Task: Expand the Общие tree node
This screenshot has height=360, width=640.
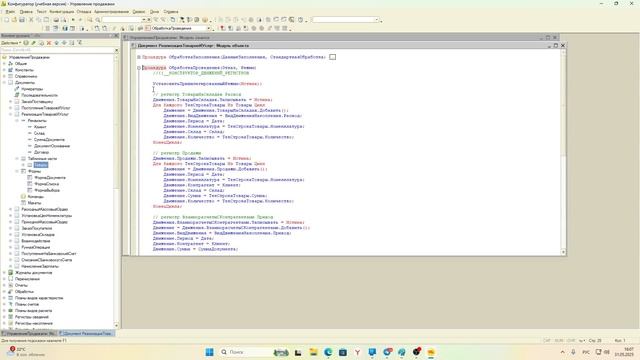Action: [x=4, y=64]
